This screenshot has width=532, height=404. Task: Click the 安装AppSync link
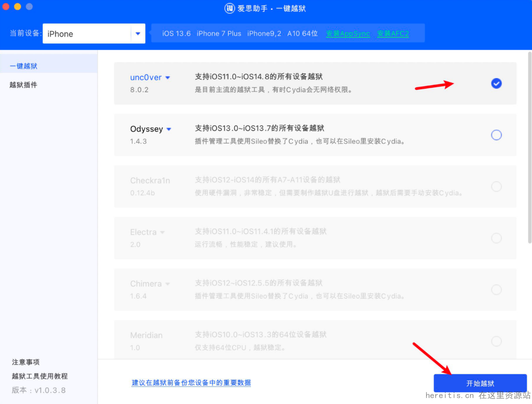(348, 34)
